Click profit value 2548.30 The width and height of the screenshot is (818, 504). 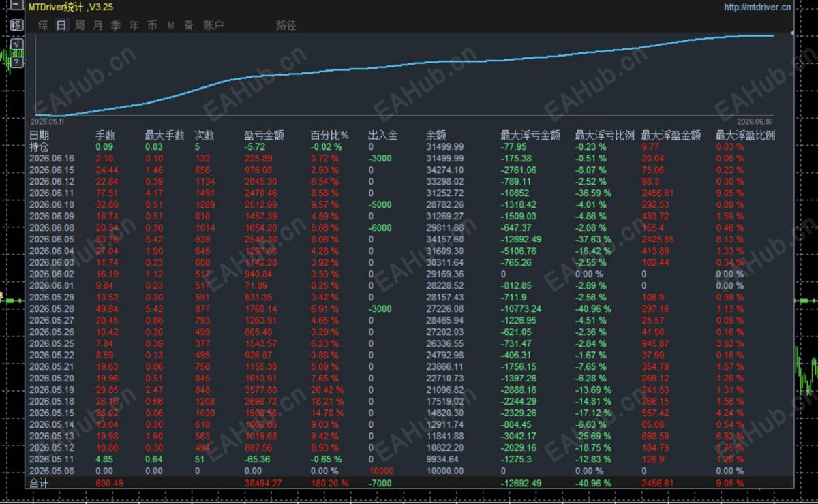pyautogui.click(x=260, y=239)
